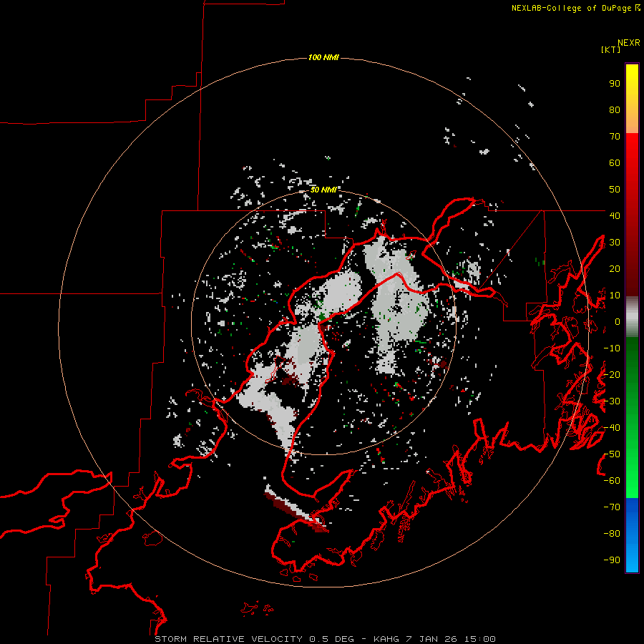Click the -70 value on the velocity scale
Viewport: 644px width, 644px height.
(612, 507)
